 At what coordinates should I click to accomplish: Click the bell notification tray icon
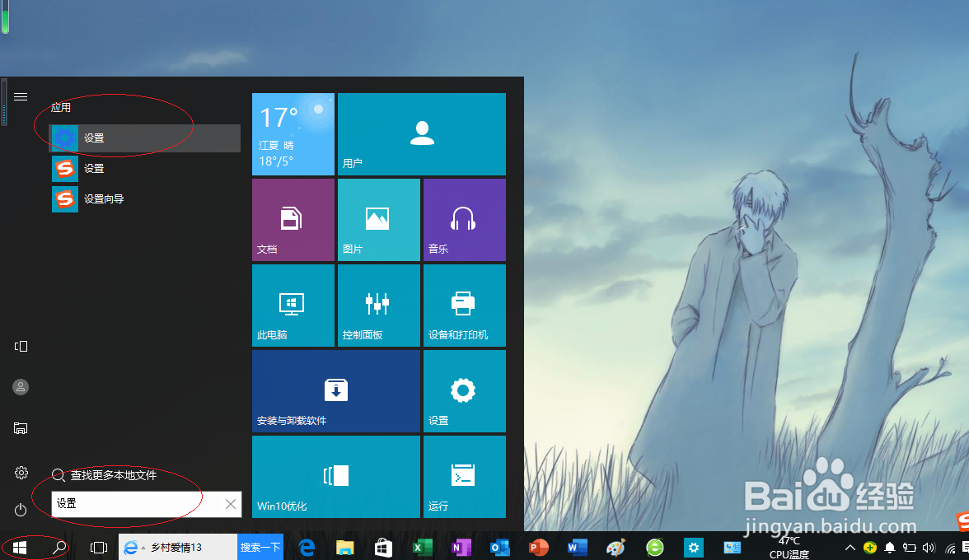tap(890, 548)
